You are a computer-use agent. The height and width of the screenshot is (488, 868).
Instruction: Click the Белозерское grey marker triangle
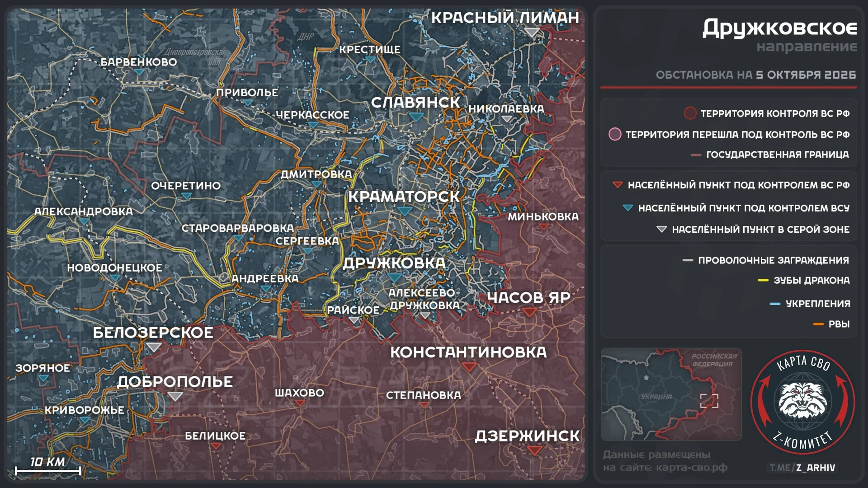154,347
